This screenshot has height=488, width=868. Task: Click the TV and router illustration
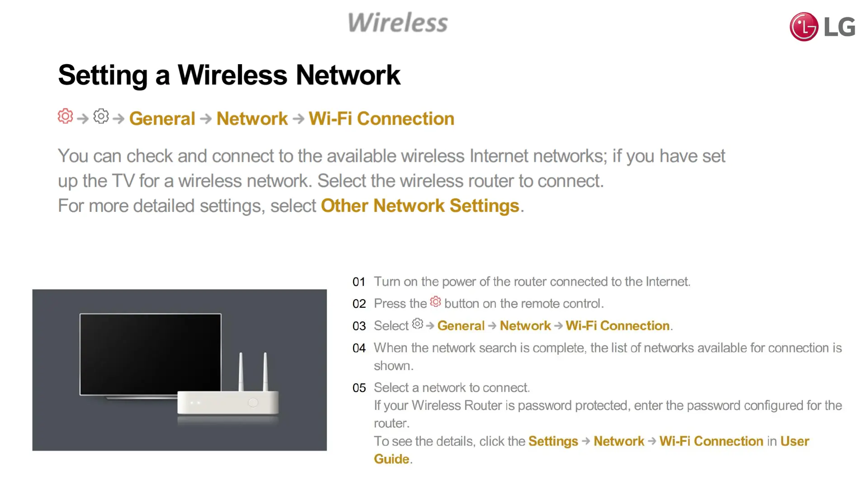179,370
